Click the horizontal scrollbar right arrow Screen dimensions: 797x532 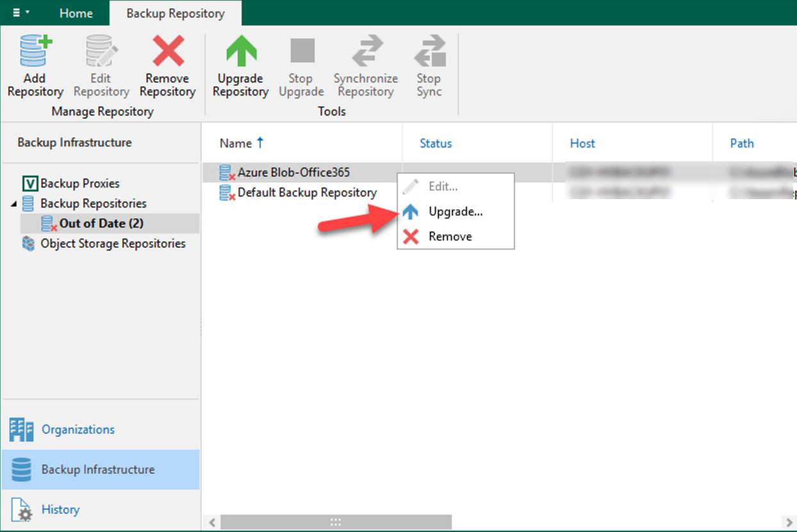787,522
